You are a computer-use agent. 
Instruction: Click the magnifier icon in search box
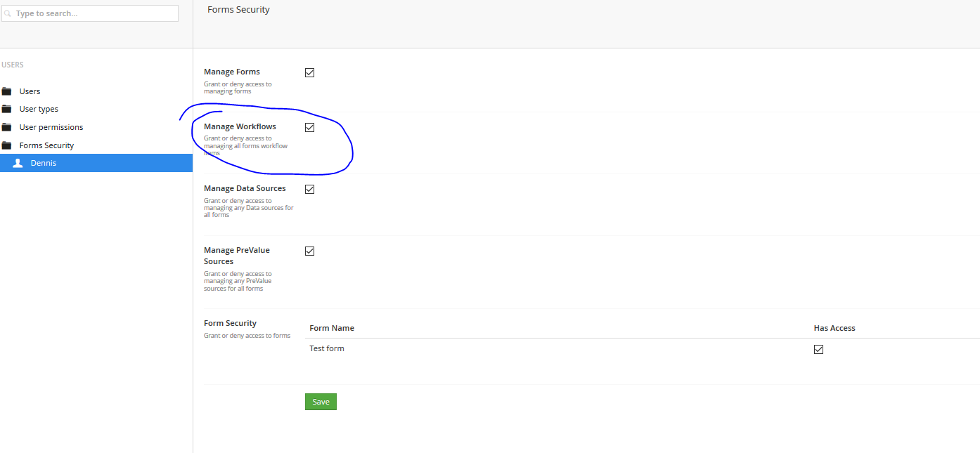tap(8, 13)
